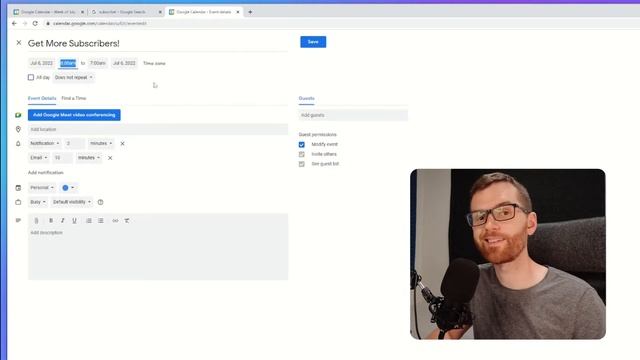Attach a file to the description
Screen dimensions: 640x360
tap(36, 221)
